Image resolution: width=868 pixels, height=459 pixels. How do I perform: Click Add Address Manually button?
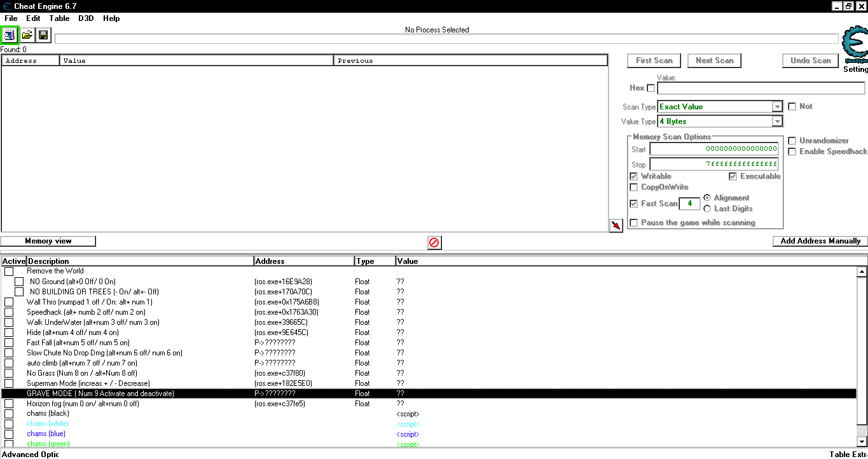[x=820, y=241]
